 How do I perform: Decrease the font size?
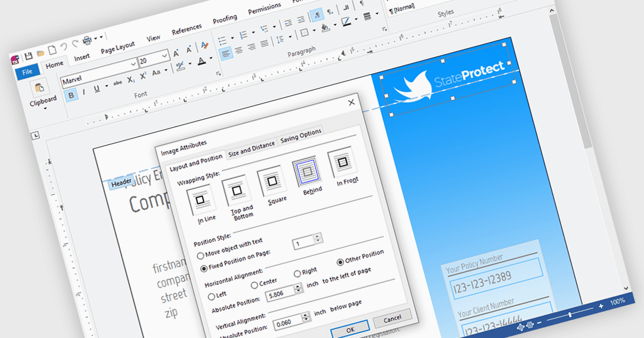[x=189, y=50]
